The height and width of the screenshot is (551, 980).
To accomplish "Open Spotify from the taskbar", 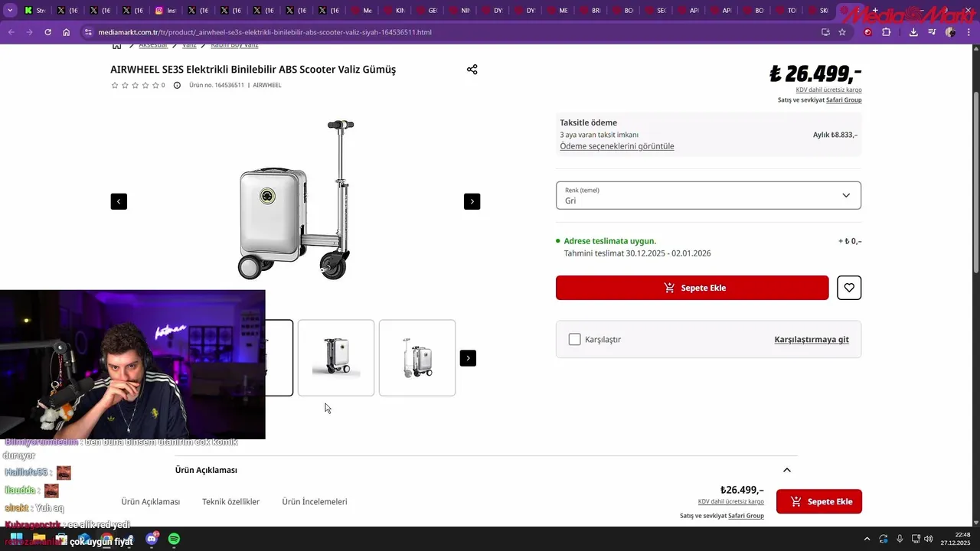I will pos(174,539).
